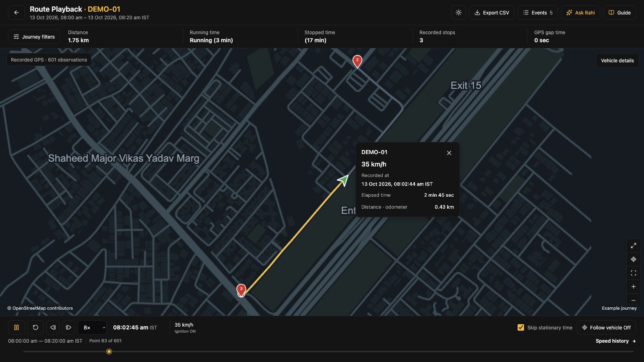The image size is (644, 362).
Task: Step forward to next point
Action: 68,327
